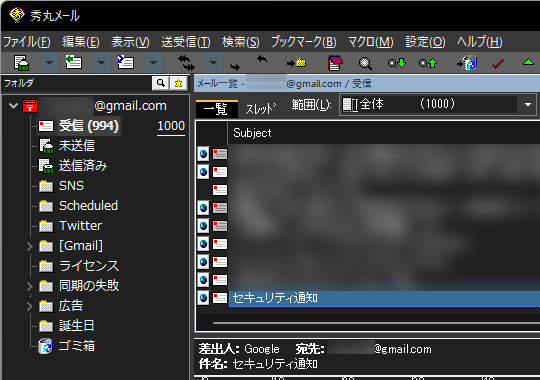540x380 pixels.
Task: Click the globe icon on セキュリティ通知 row
Action: click(203, 298)
